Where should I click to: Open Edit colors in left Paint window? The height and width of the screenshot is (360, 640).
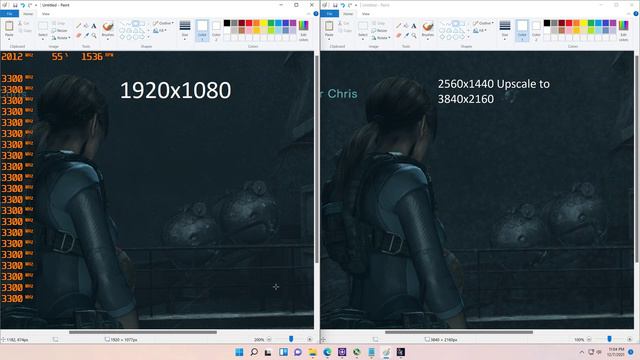tap(303, 30)
